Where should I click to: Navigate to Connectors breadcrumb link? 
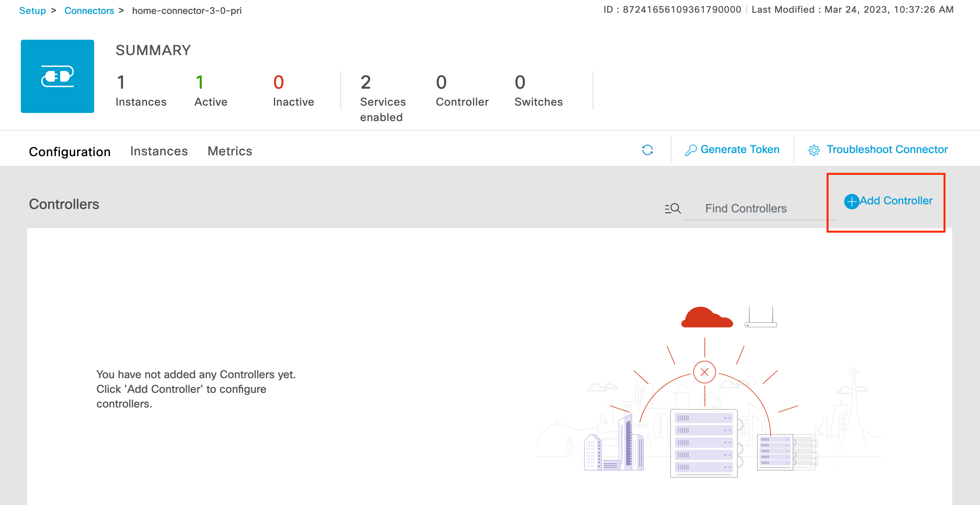89,10
